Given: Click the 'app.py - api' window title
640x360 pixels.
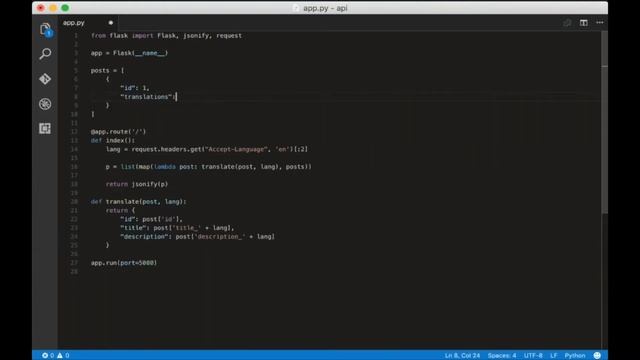Looking at the screenshot, I should click(x=325, y=8).
